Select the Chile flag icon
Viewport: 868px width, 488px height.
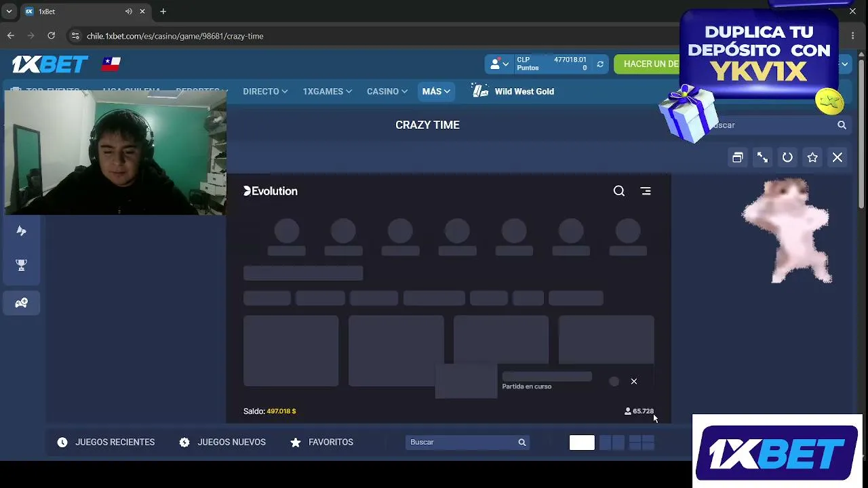click(x=111, y=64)
